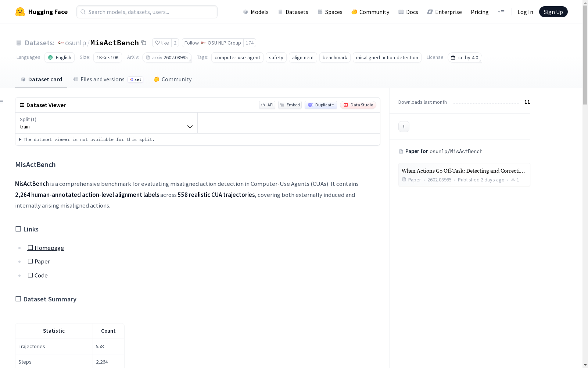The width and height of the screenshot is (588, 368).
Task: View the like count of 2
Action: tap(175, 43)
